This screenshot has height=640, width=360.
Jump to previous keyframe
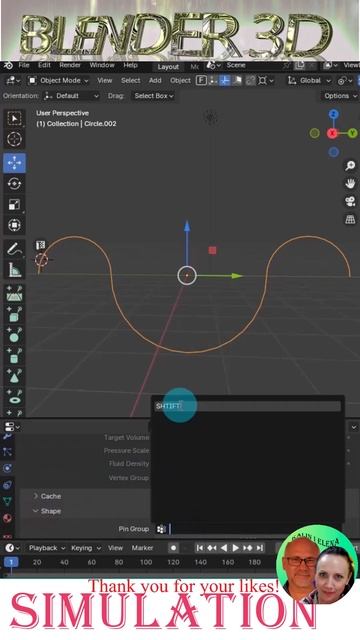pos(211,548)
